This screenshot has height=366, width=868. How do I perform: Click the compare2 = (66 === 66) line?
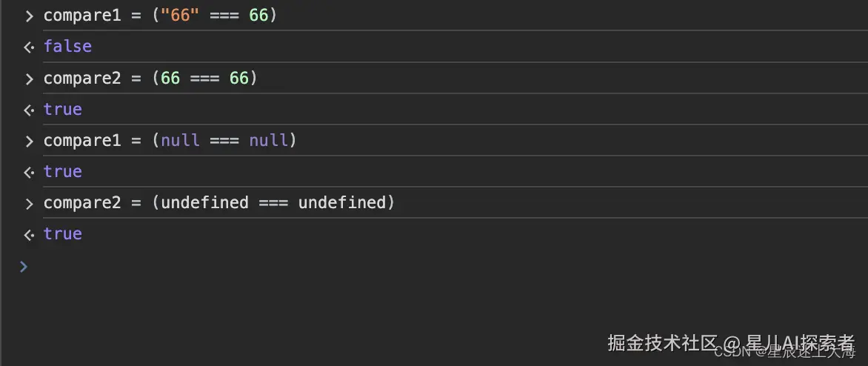[150, 78]
